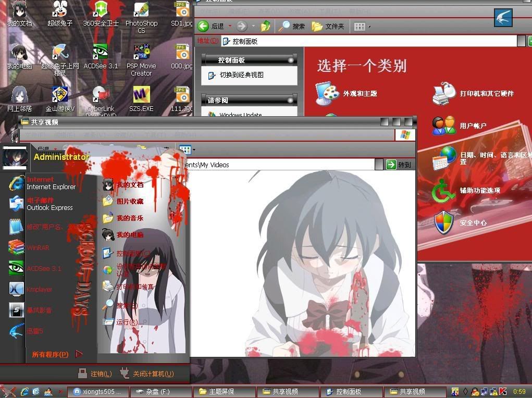The width and height of the screenshot is (532, 398).
Task: Open 辅助功能选项 category in Control Panel
Action: 466,190
